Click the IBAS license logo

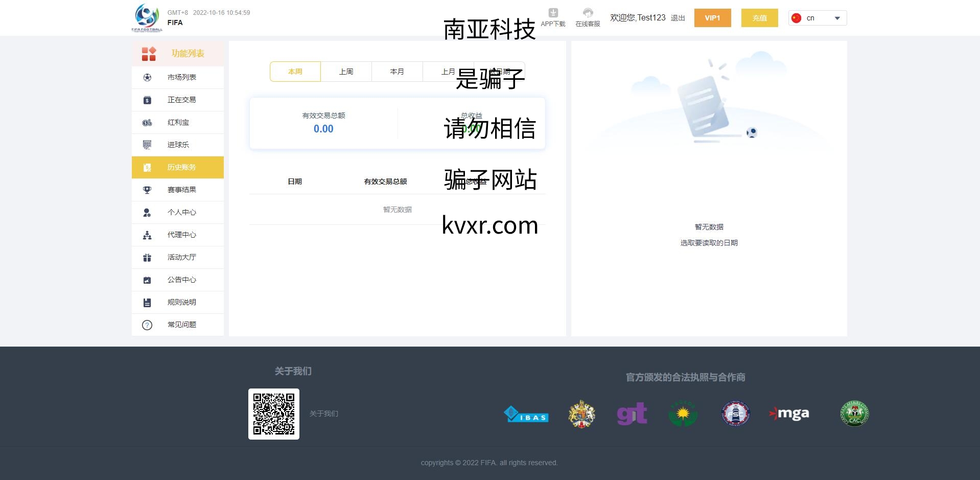click(x=526, y=414)
